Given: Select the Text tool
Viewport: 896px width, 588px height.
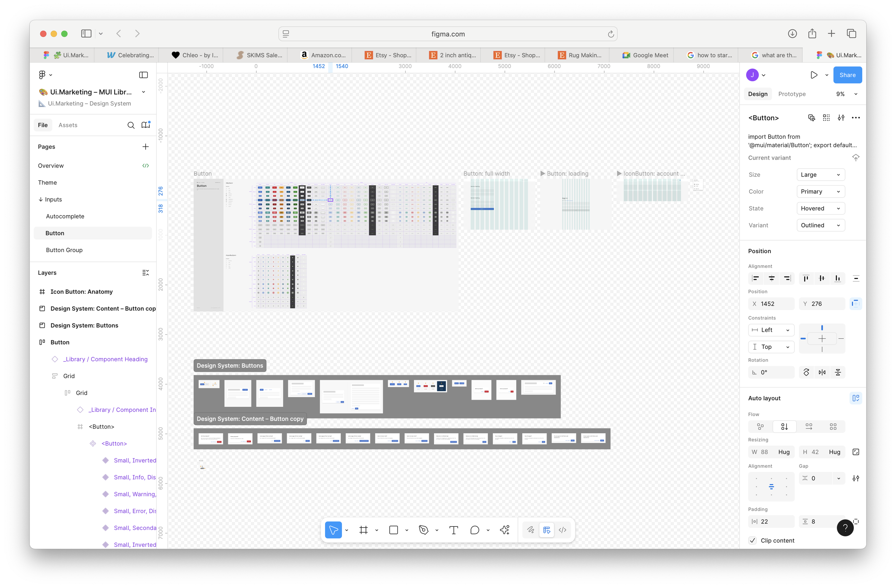Looking at the screenshot, I should click(x=454, y=530).
